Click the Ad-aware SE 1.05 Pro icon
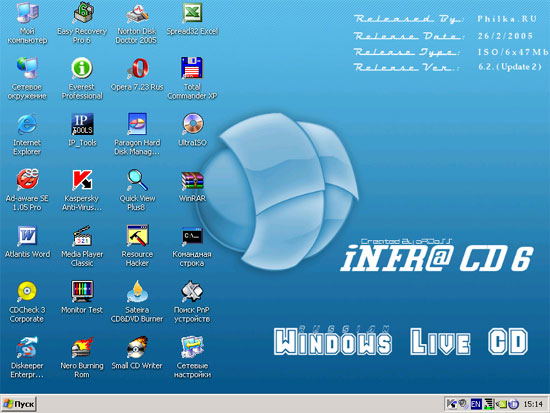550x413 pixels. [x=27, y=179]
